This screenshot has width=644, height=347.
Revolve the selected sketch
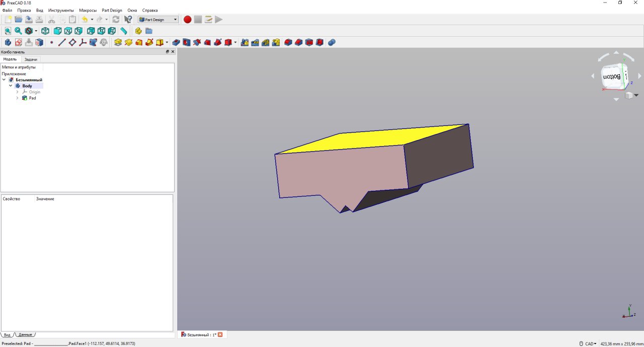pyautogui.click(x=129, y=42)
